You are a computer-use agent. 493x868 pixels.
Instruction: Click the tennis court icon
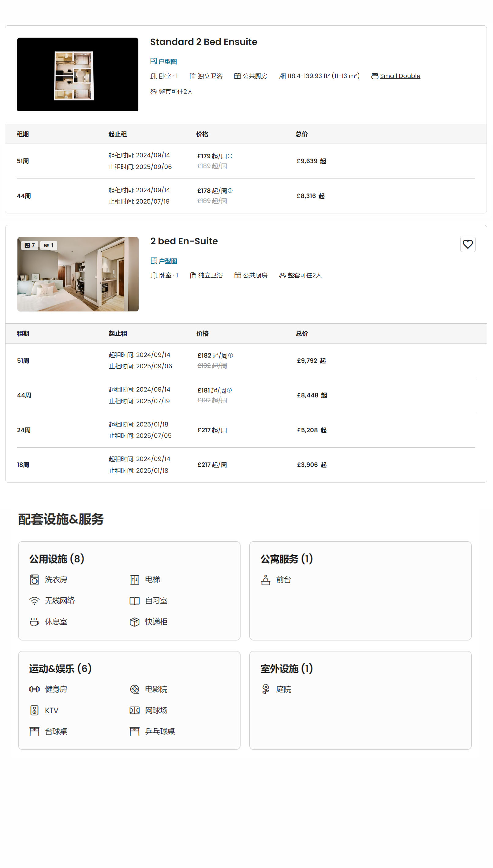tap(134, 710)
